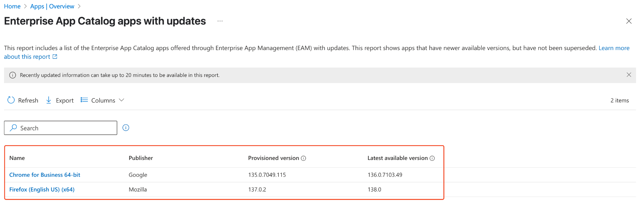Select provisioned version 137.0.2
Viewport: 644px width, 206px height.
pyautogui.click(x=257, y=190)
